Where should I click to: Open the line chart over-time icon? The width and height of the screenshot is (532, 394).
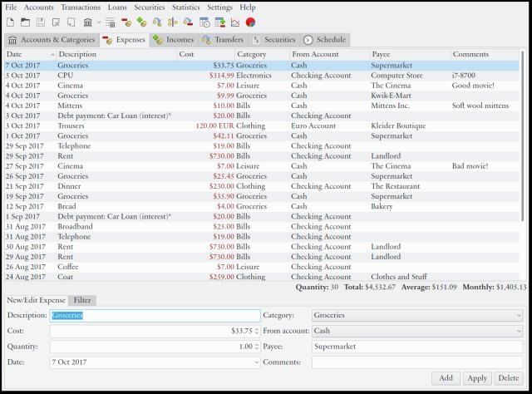[235, 22]
